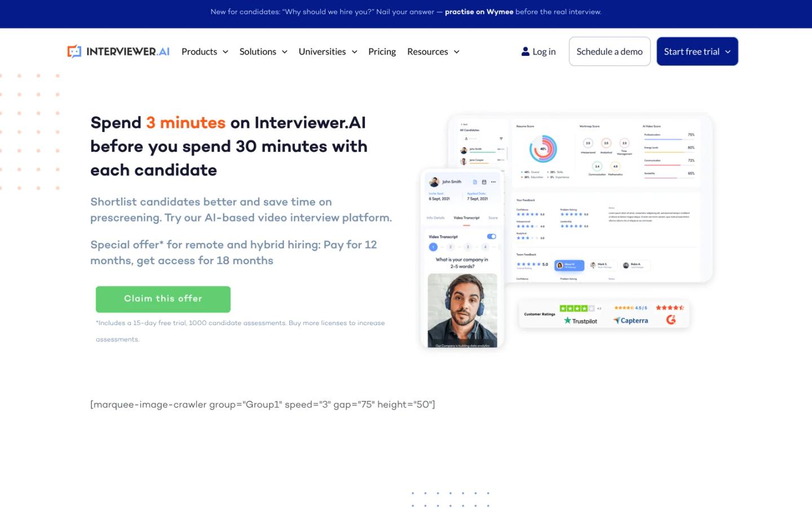Open the three-dots menu on John Smith card

493,182
